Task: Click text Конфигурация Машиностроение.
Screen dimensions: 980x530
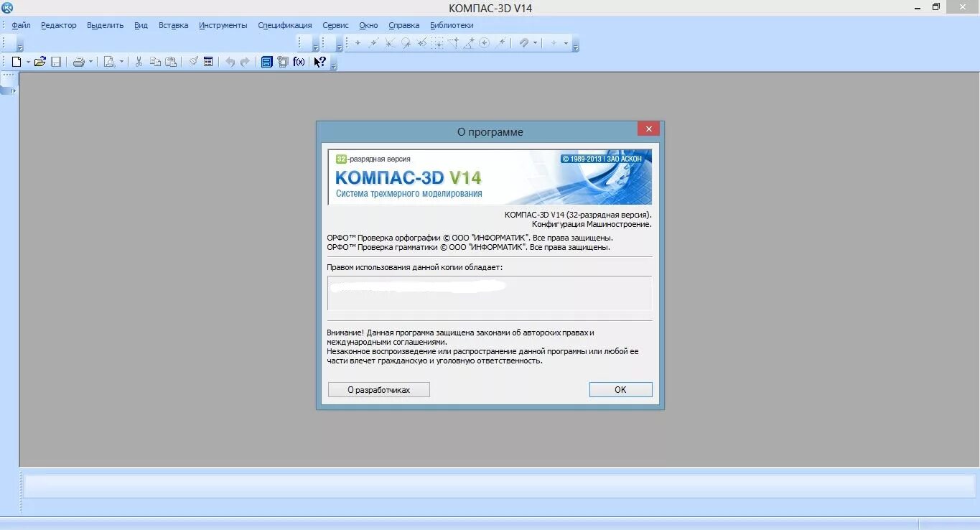Action: (x=592, y=224)
